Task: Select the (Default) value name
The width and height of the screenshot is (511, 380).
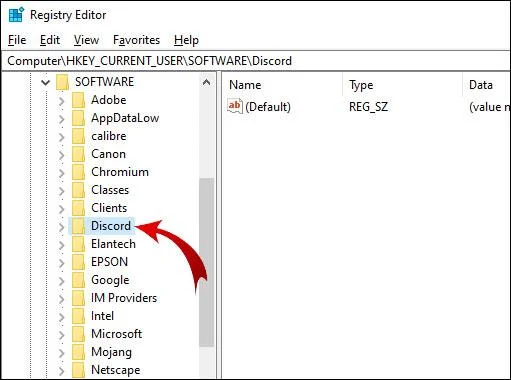Action: 268,107
